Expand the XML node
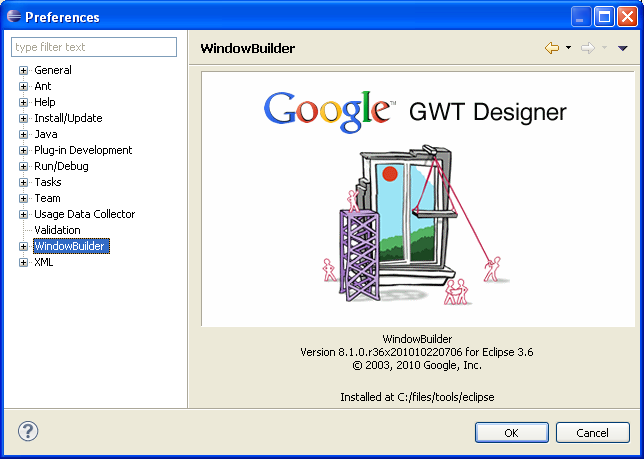This screenshot has width=644, height=459. [x=23, y=262]
